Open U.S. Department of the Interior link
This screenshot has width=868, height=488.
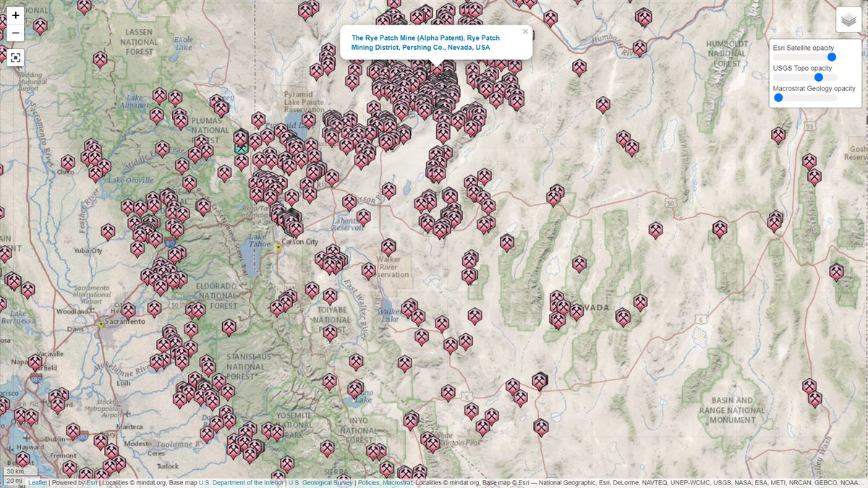click(241, 482)
